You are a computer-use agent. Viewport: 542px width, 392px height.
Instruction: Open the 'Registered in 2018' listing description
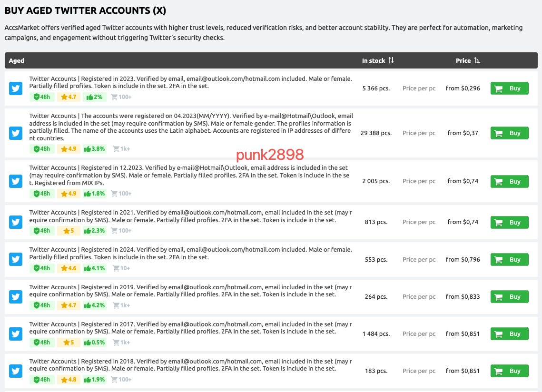(190, 365)
